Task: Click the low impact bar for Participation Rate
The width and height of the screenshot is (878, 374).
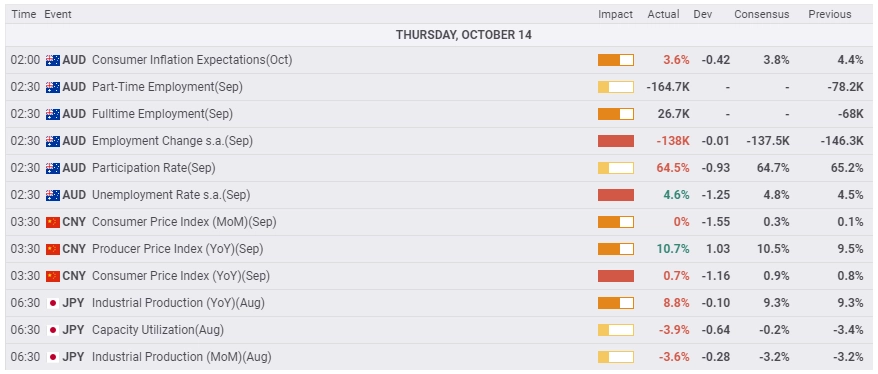Action: tap(615, 168)
